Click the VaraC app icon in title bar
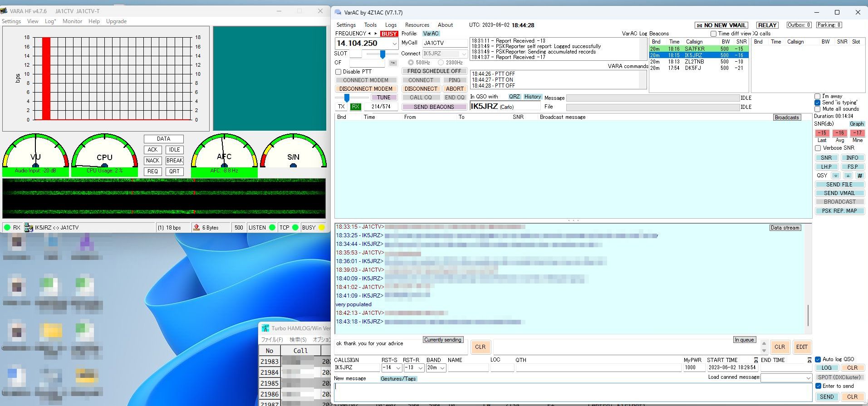This screenshot has height=406, width=868. click(x=338, y=12)
